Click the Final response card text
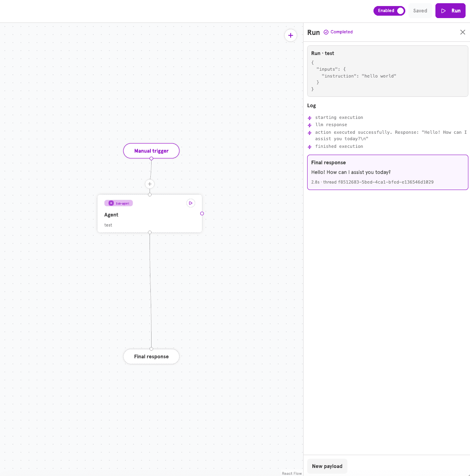 click(351, 172)
